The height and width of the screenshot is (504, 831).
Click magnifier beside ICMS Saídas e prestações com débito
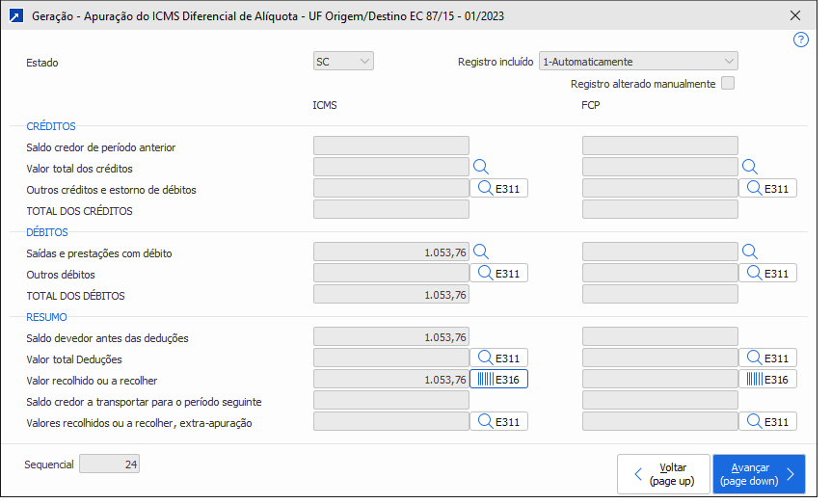pyautogui.click(x=481, y=252)
